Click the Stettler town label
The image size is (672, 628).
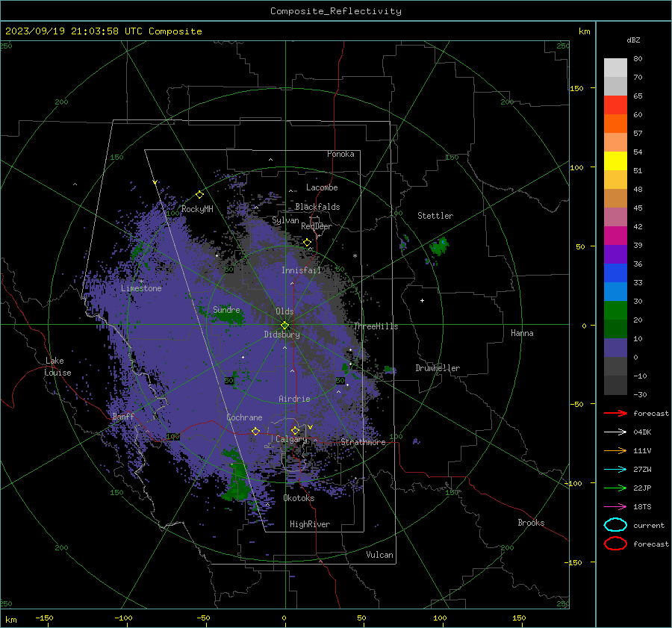pos(435,216)
